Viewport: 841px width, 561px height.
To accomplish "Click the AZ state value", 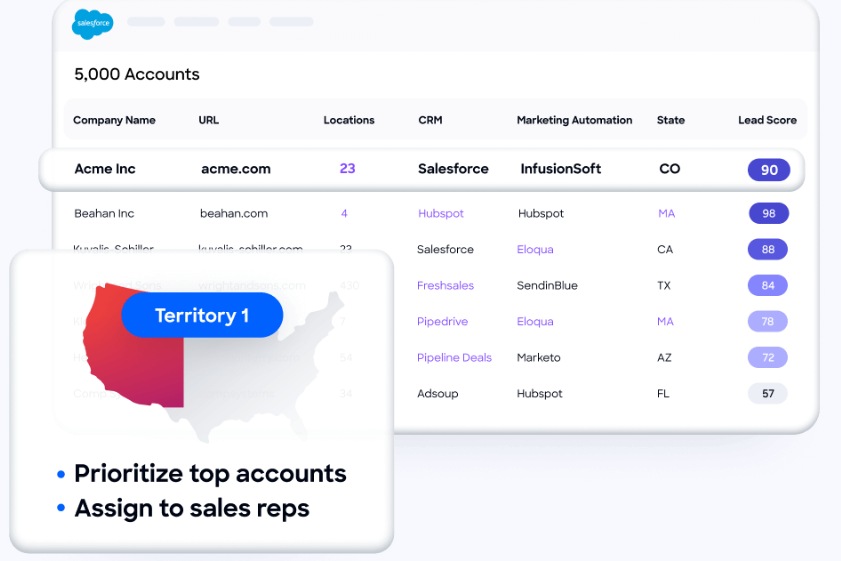I will (664, 358).
